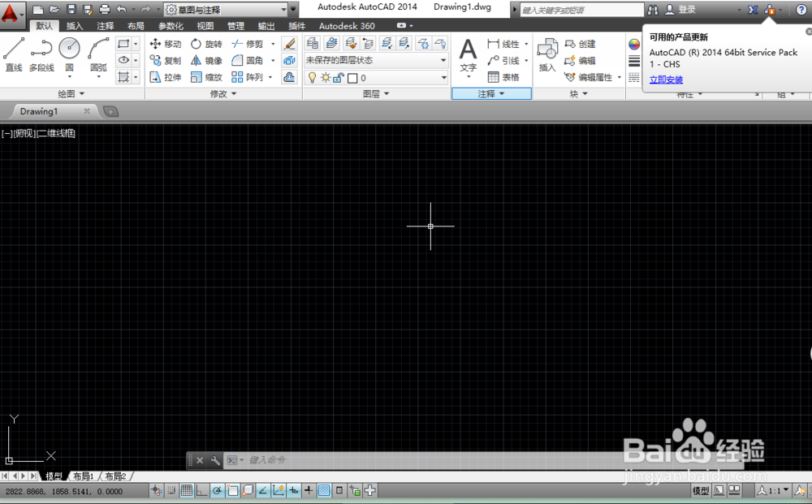812x504 pixels.
Task: Choose the Mirror (镜像) command
Action: pyautogui.click(x=206, y=61)
